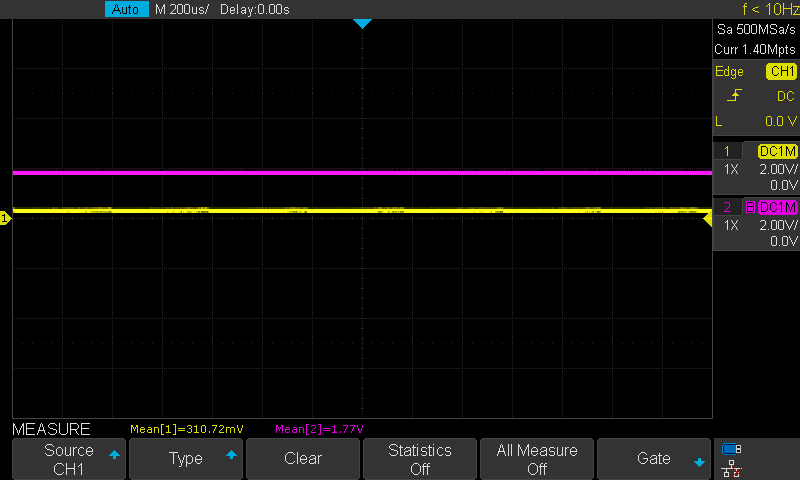Image resolution: width=800 pixels, height=480 pixels.
Task: Select the Curr 1.40Mpts memory depth text
Action: tap(755, 49)
